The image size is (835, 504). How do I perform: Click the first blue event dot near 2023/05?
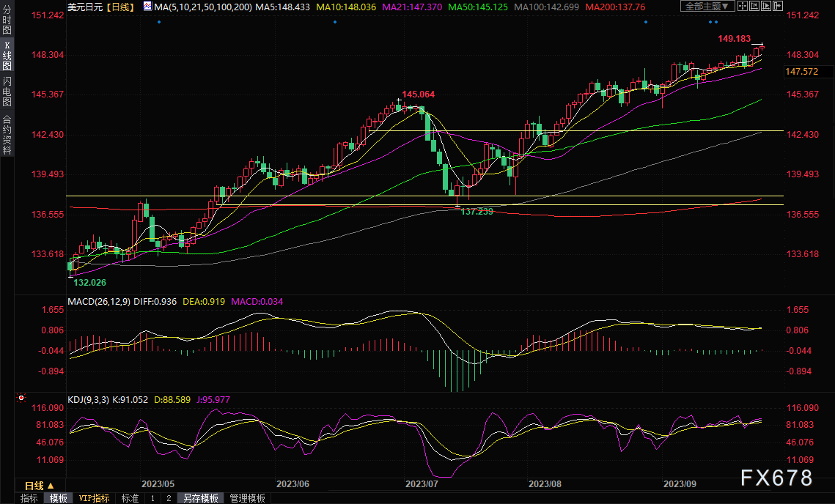(159, 22)
